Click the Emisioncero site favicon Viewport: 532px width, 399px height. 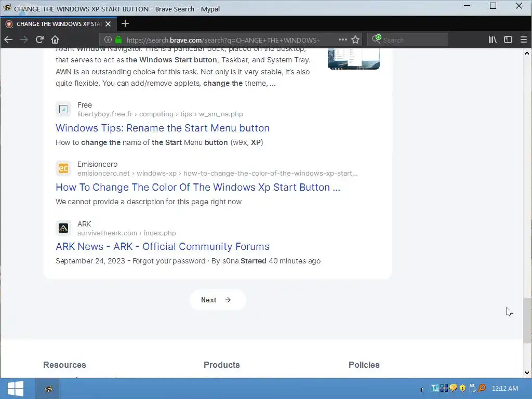coord(63,168)
